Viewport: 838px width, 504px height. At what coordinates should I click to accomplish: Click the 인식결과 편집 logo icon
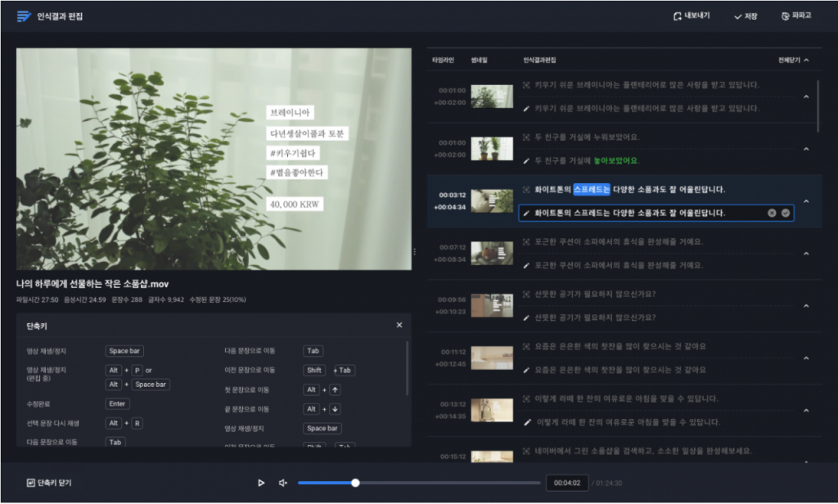[x=24, y=16]
